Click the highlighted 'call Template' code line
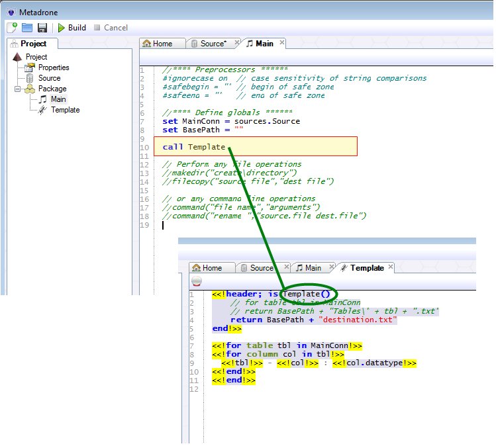Screen dimensions: 496x448 tap(193, 146)
